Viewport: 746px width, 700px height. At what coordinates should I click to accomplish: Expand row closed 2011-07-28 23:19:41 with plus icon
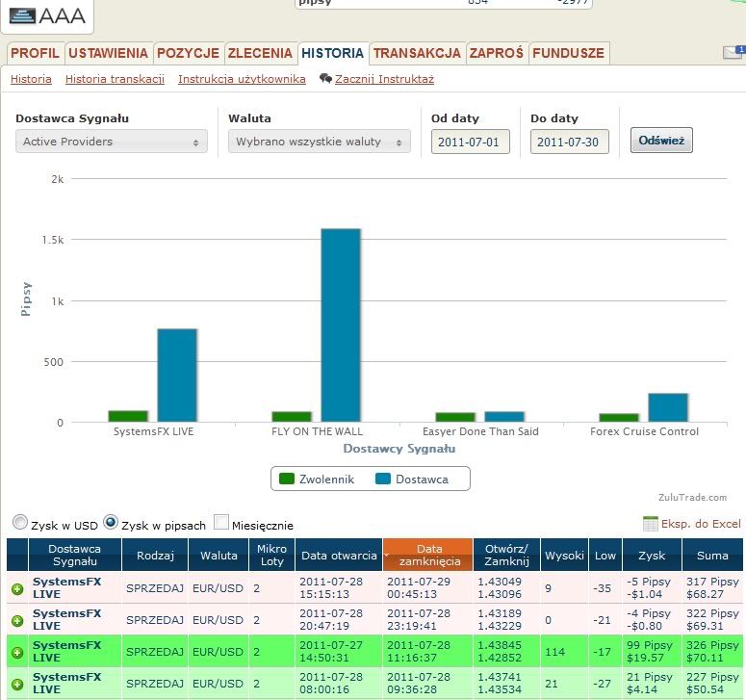17,620
